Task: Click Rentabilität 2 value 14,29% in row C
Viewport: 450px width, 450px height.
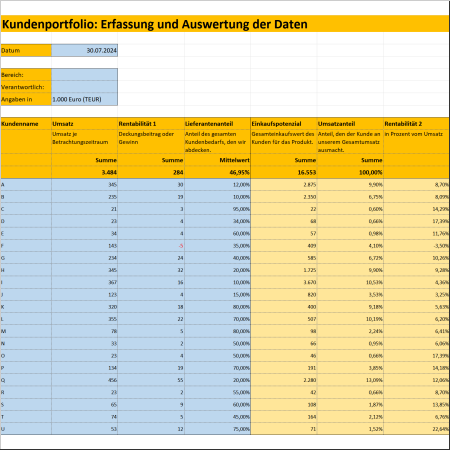Action: tap(416, 209)
